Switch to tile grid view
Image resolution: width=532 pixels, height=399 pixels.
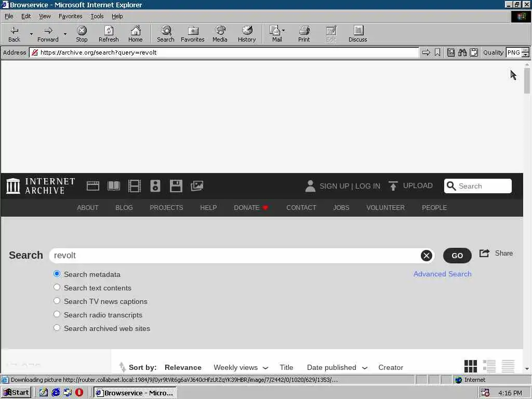point(470,366)
